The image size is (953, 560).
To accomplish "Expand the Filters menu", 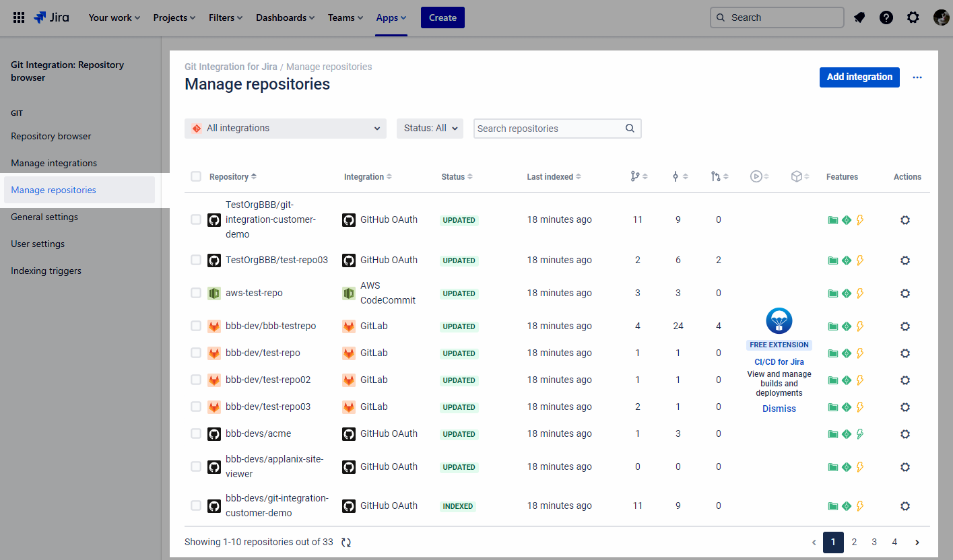I will point(226,17).
